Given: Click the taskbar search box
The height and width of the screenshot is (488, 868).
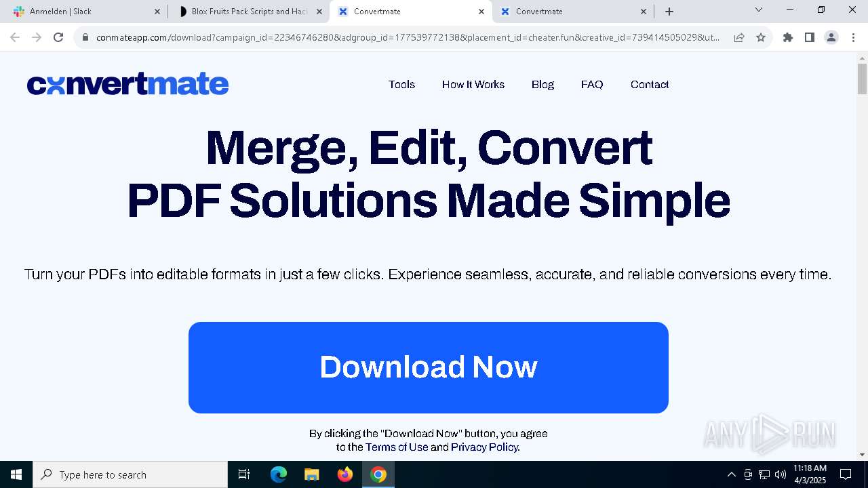Looking at the screenshot, I should pos(130,474).
